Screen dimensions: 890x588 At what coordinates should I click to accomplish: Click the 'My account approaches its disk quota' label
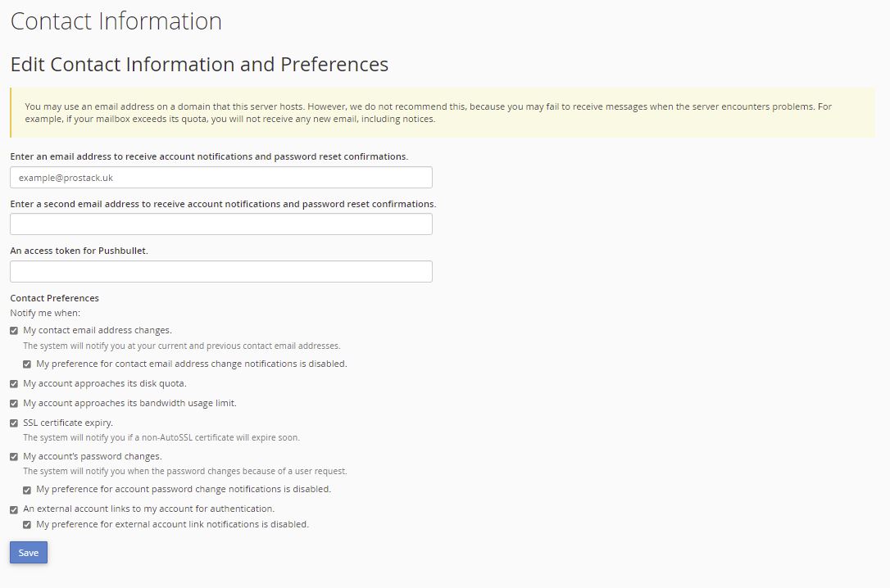[104, 383]
